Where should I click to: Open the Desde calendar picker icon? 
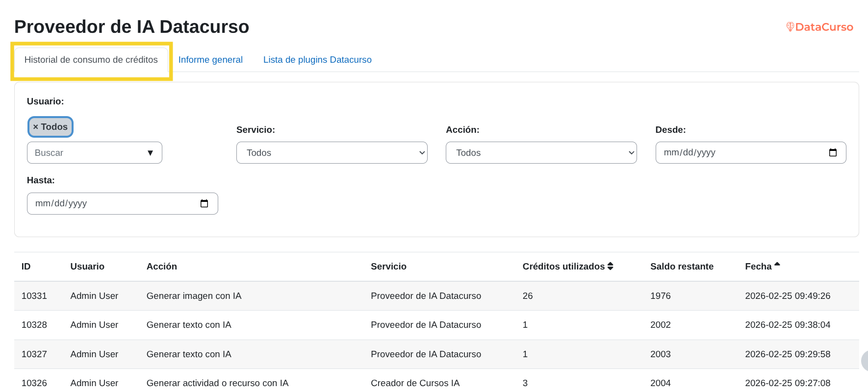tap(832, 153)
